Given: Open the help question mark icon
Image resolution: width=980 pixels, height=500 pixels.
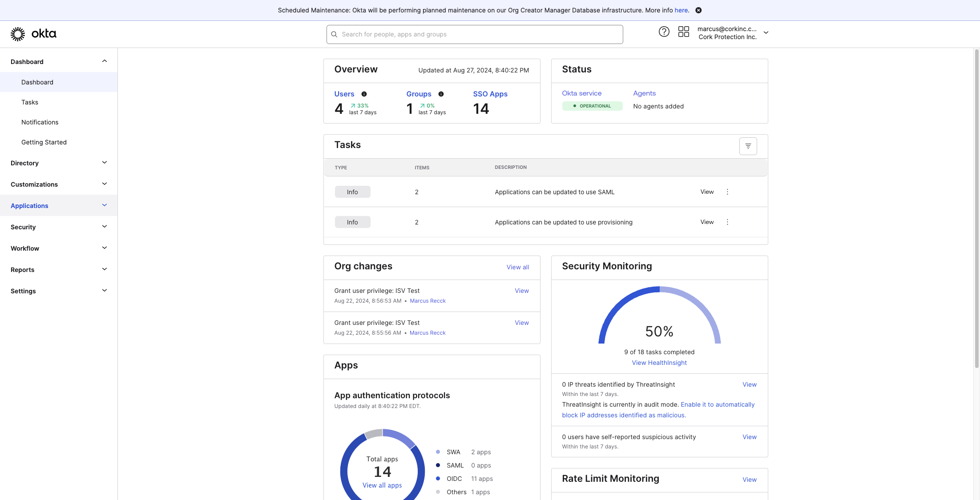Looking at the screenshot, I should (664, 32).
